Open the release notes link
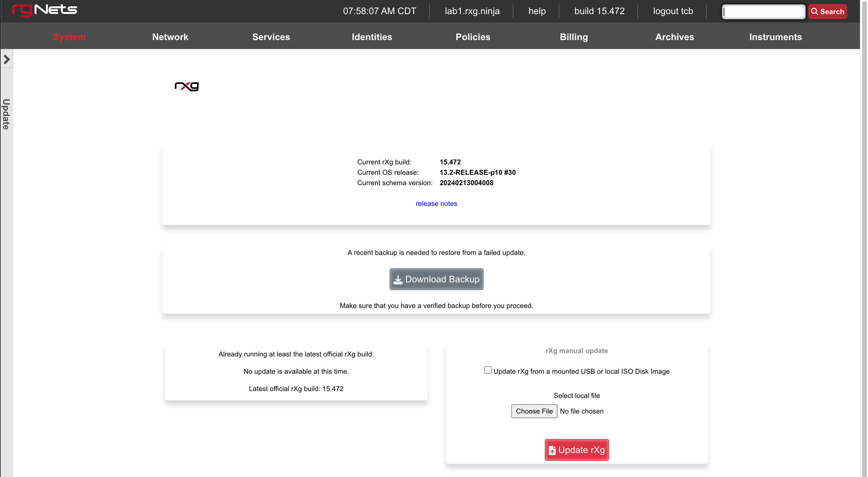 click(436, 204)
